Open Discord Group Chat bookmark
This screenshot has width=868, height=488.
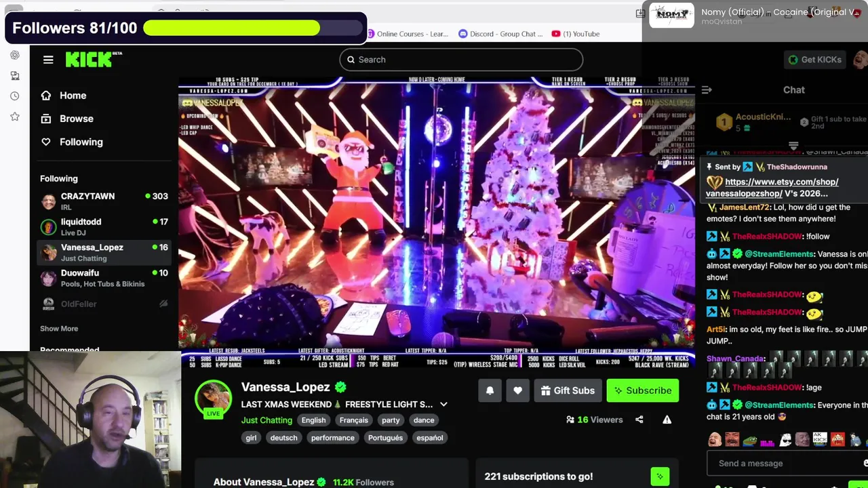point(501,34)
